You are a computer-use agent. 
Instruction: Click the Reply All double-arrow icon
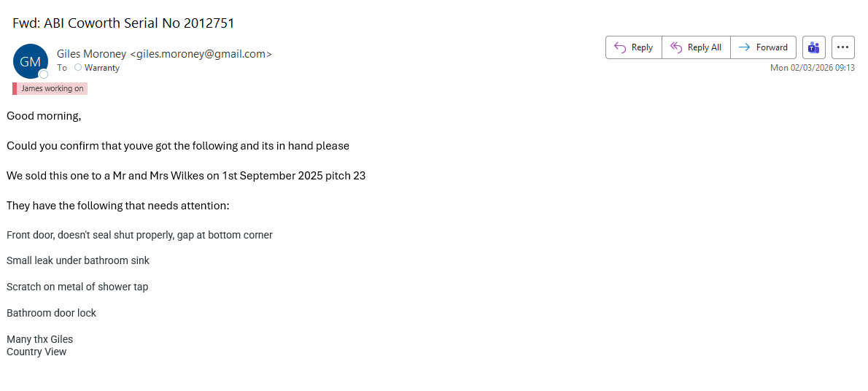coord(676,47)
